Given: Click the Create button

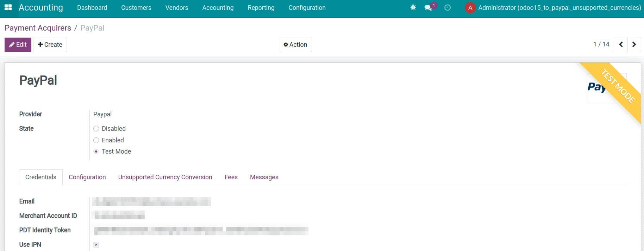Looking at the screenshot, I should (x=50, y=45).
